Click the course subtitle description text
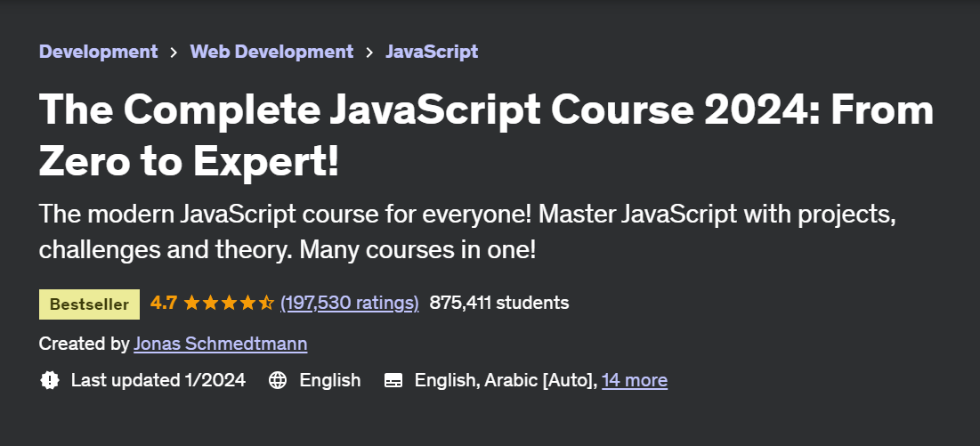The width and height of the screenshot is (980, 446). (467, 231)
